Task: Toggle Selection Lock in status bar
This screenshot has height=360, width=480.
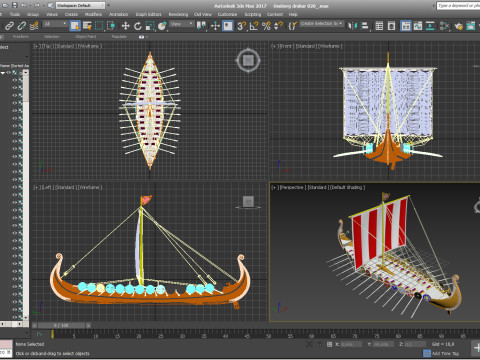Action: pos(319,344)
